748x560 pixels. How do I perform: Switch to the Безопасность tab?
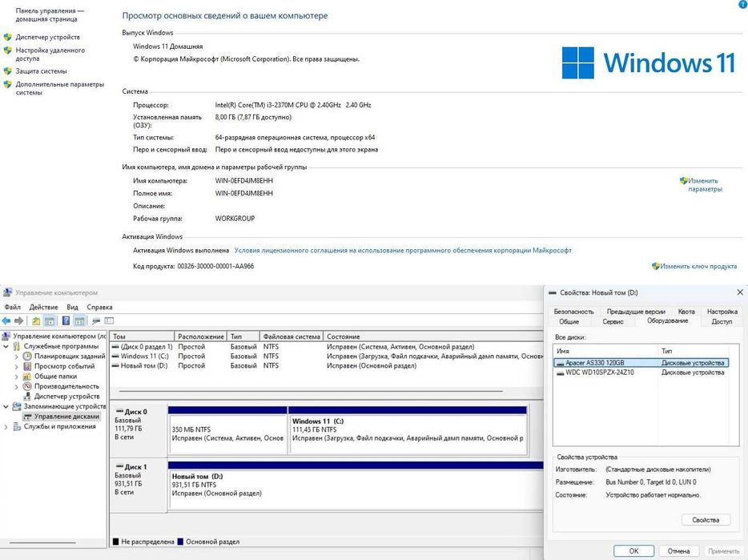pyautogui.click(x=573, y=312)
